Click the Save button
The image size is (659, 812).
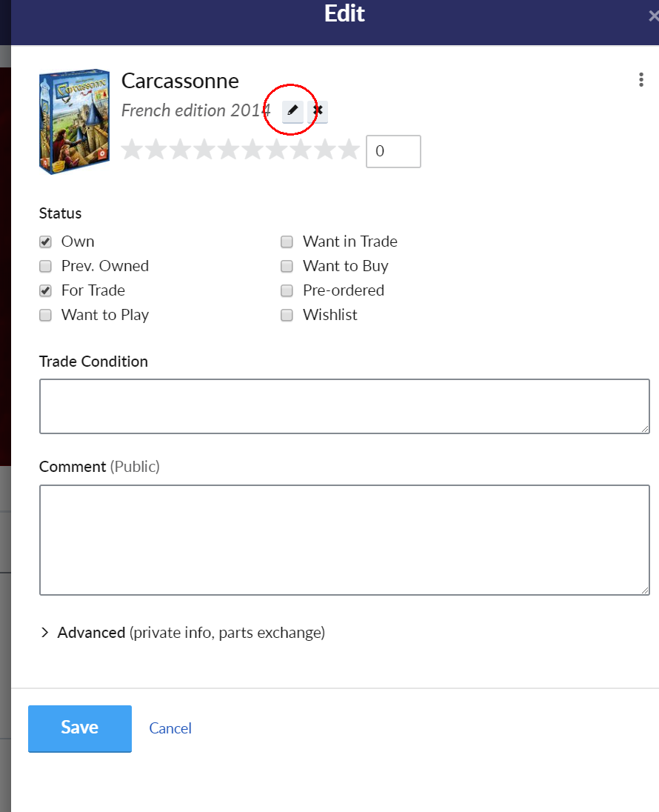pos(80,728)
